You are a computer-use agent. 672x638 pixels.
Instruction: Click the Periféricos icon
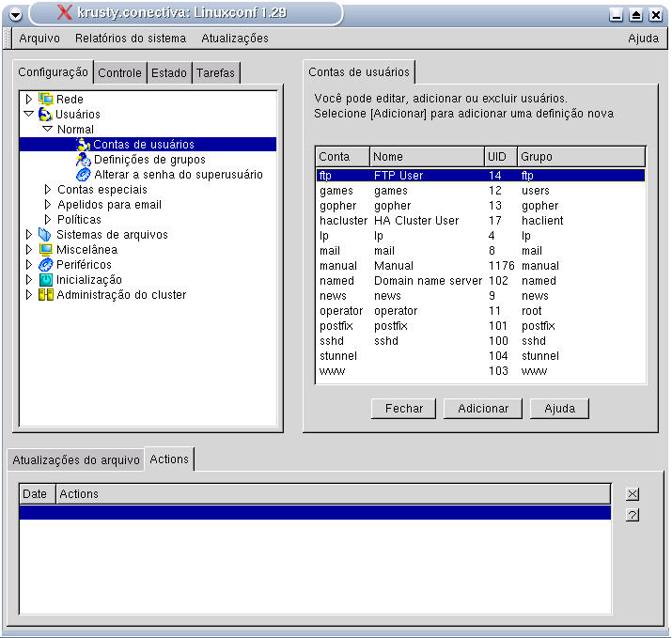coord(45,265)
